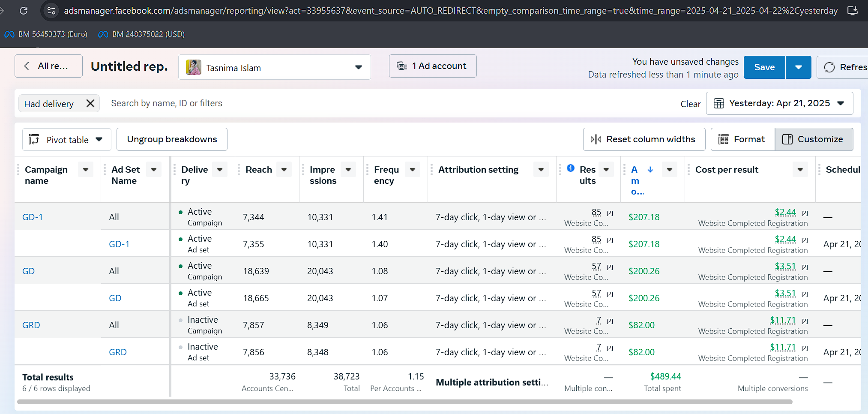This screenshot has width=868, height=414.
Task: Reload the page with browser refresh icon
Action: 24,10
